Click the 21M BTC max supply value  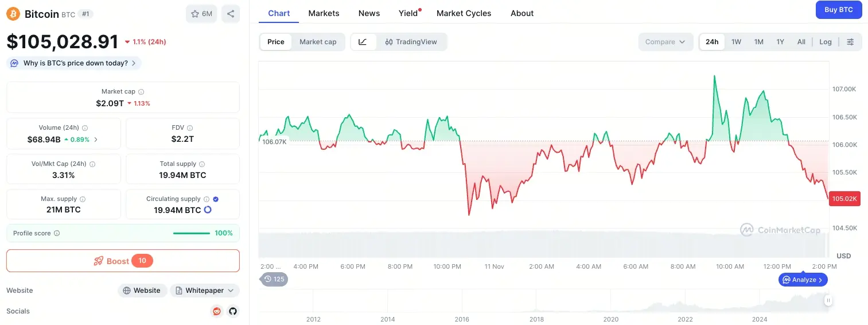point(64,210)
